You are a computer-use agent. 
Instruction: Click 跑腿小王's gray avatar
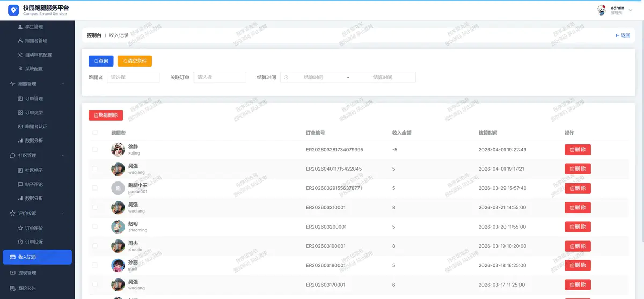pos(118,188)
